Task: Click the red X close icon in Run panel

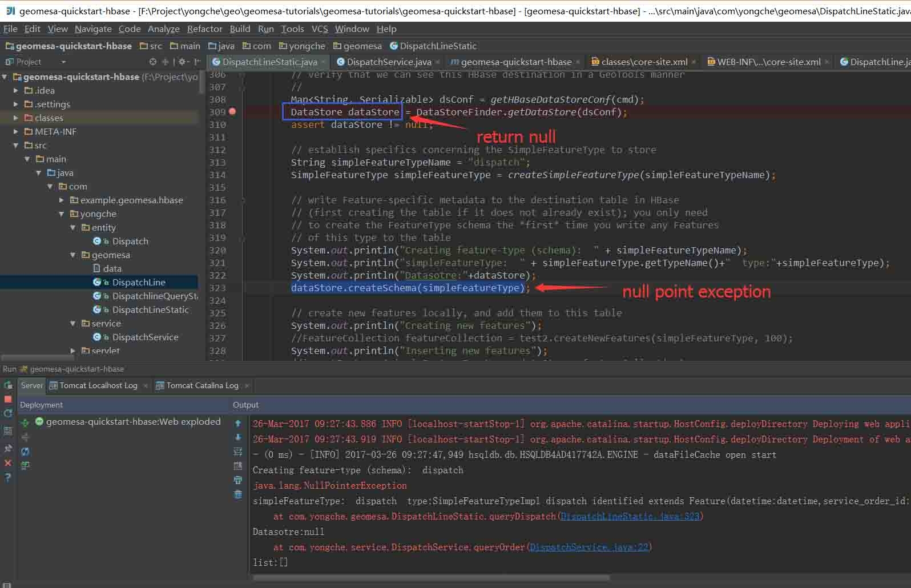Action: tap(8, 463)
